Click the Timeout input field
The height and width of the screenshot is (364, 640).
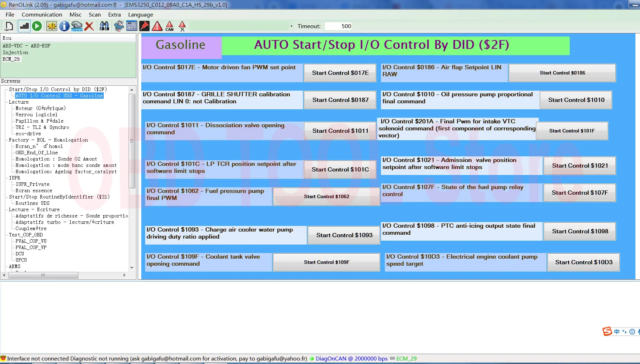click(x=338, y=26)
